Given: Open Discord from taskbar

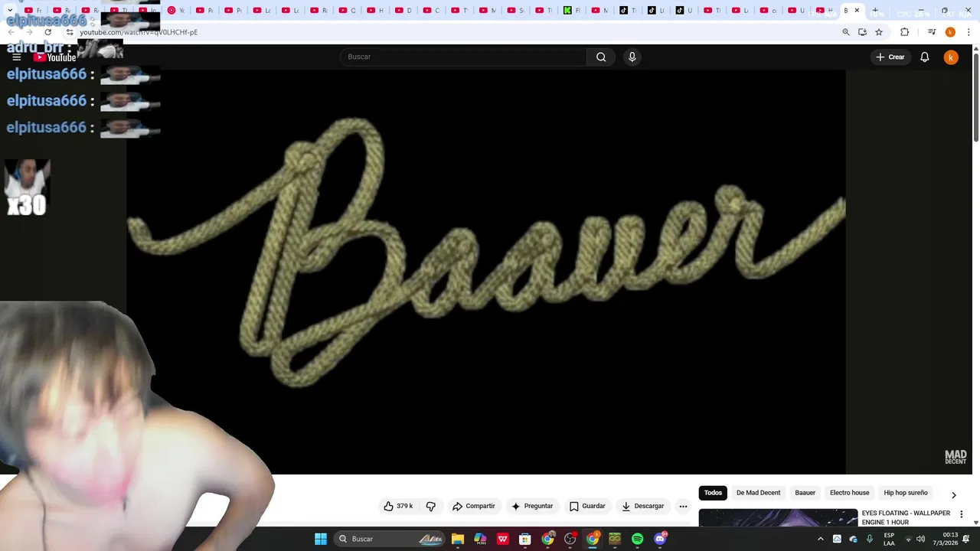Looking at the screenshot, I should (660, 539).
